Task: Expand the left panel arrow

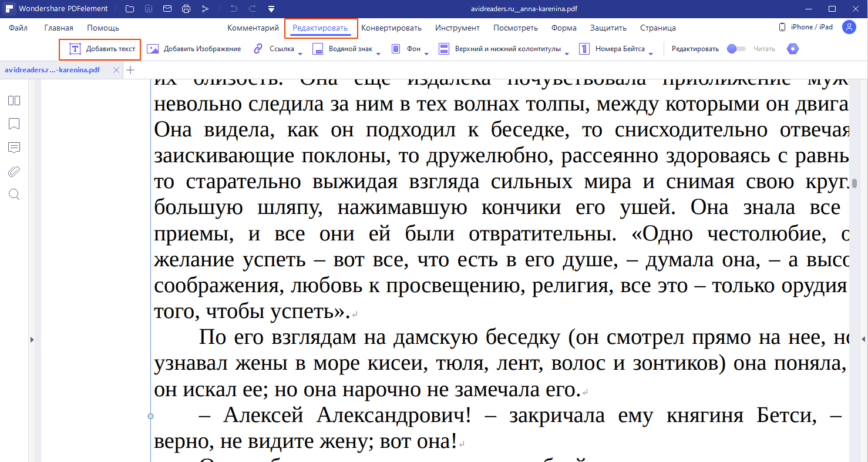Action: (x=32, y=340)
